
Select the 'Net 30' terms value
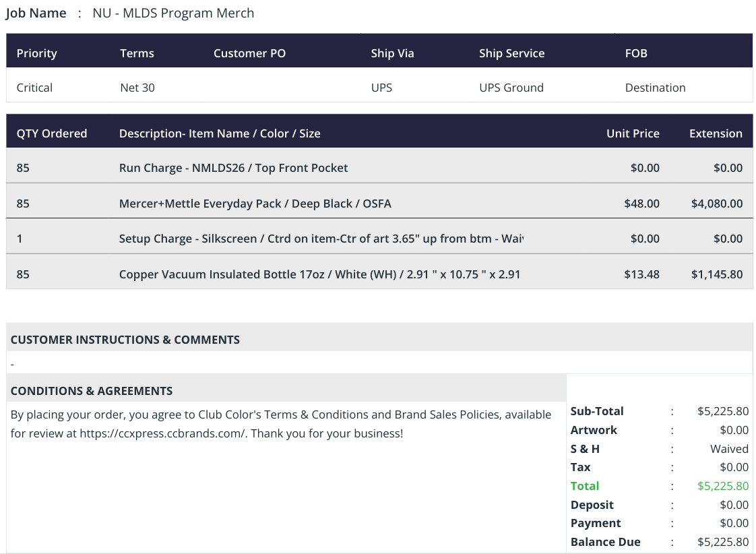137,88
